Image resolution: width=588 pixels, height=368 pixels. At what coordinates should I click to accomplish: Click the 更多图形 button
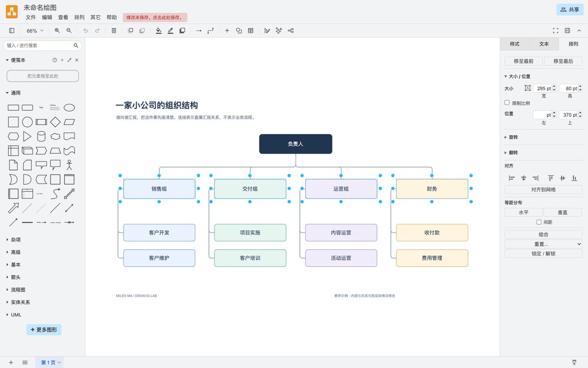(x=44, y=330)
